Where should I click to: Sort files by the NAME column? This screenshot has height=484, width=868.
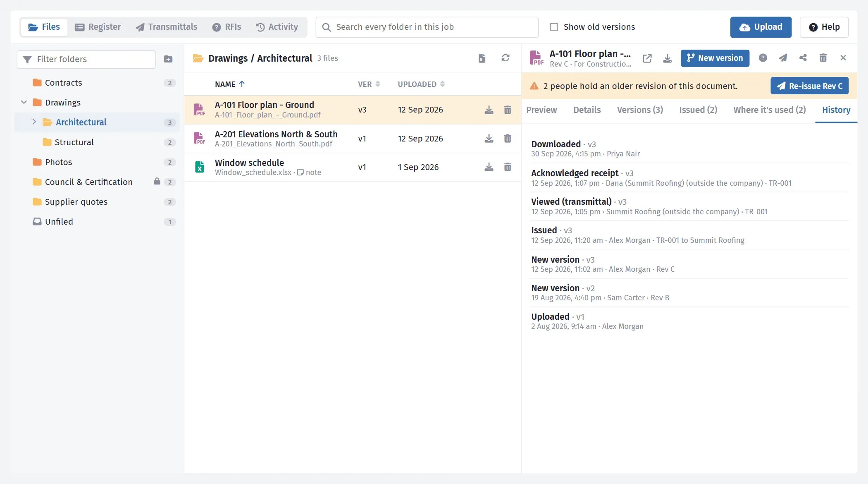[x=230, y=84]
